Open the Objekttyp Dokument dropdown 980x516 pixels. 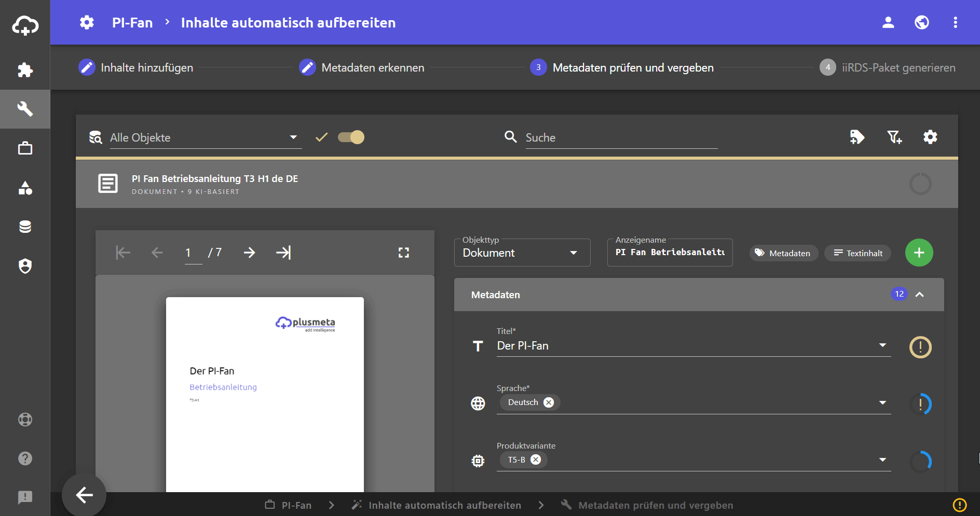pos(522,253)
